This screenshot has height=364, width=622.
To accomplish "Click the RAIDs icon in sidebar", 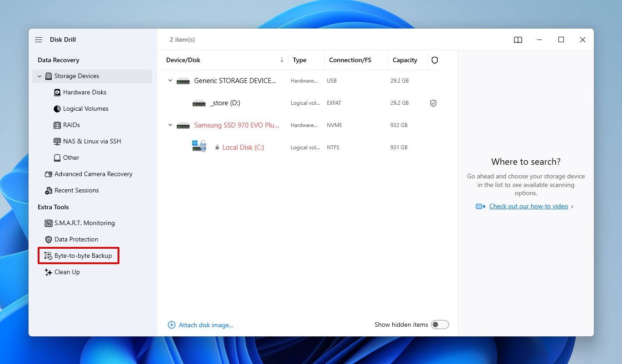I will point(57,125).
